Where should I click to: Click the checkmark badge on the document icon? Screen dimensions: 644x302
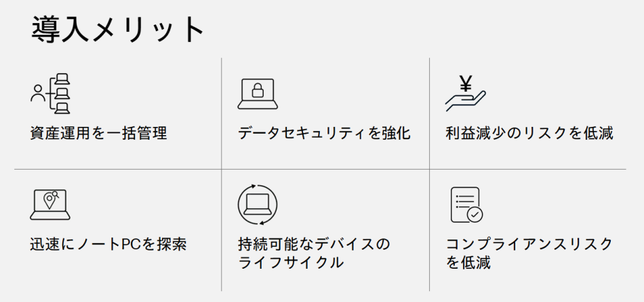(475, 214)
